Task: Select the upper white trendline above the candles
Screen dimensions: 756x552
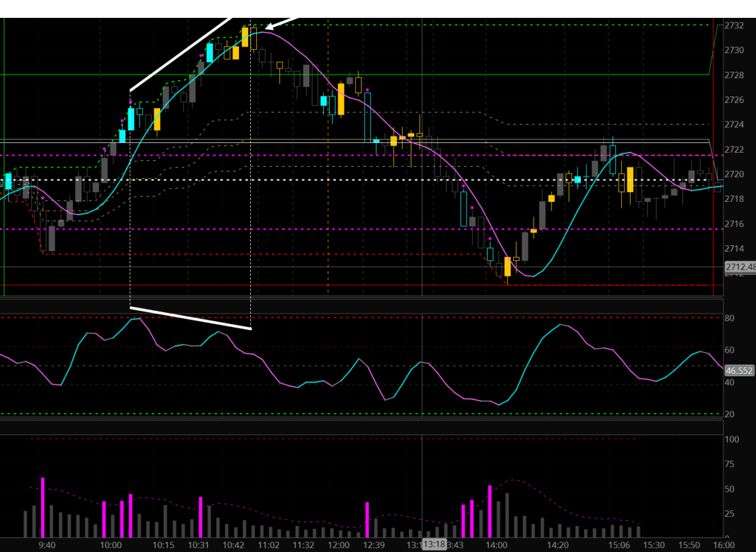Action: point(190,47)
